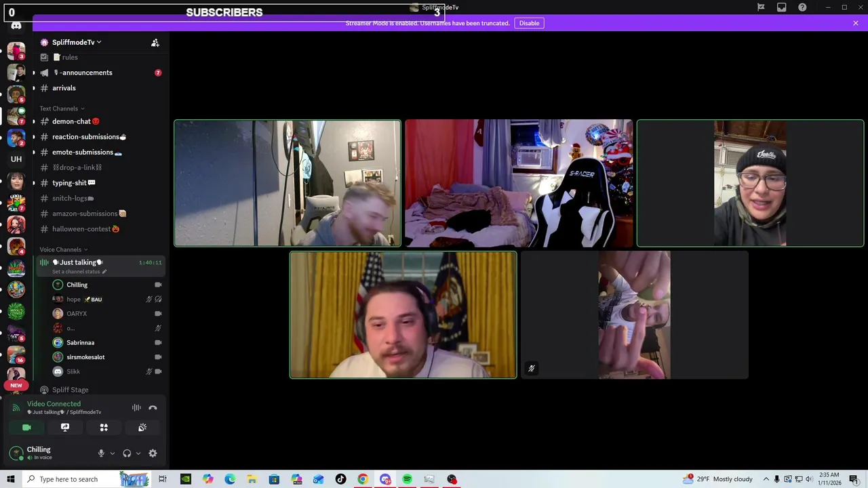Select user Slikk in voice list
The width and height of the screenshot is (868, 488).
point(107,371)
